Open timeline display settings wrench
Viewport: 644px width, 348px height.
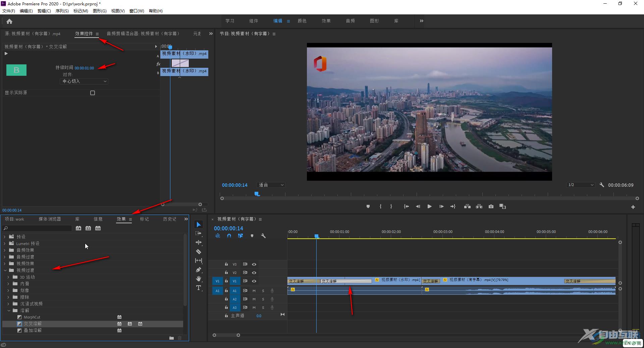(263, 236)
